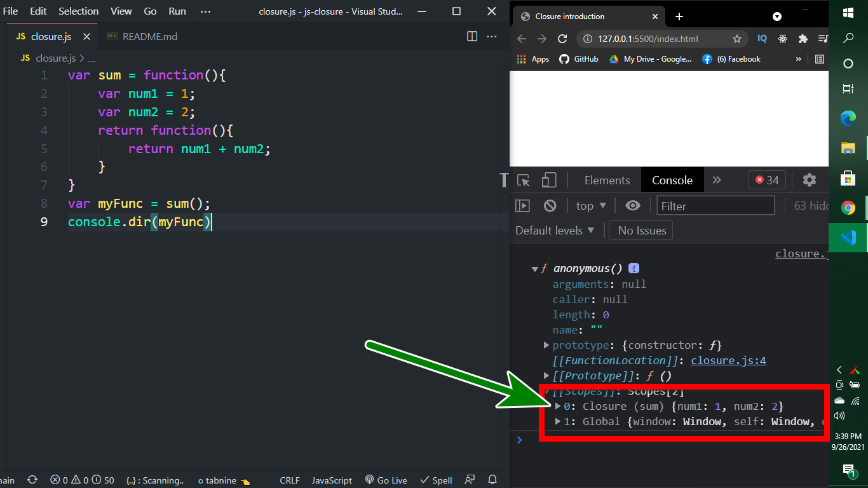Show hidden bookmarks chevron in Chrome
The height and width of the screenshot is (488, 868).
coord(799,59)
